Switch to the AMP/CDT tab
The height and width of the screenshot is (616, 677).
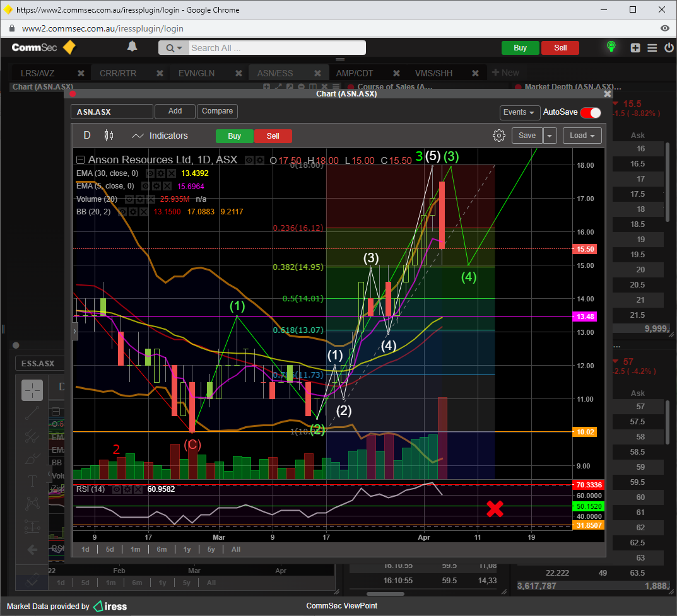point(355,73)
